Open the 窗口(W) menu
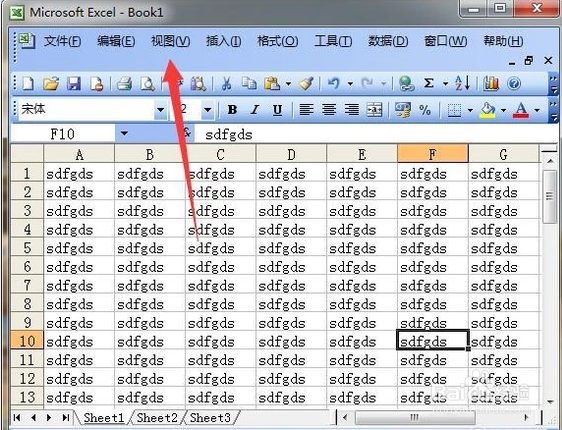Viewport: 562px width, 430px height. point(446,41)
